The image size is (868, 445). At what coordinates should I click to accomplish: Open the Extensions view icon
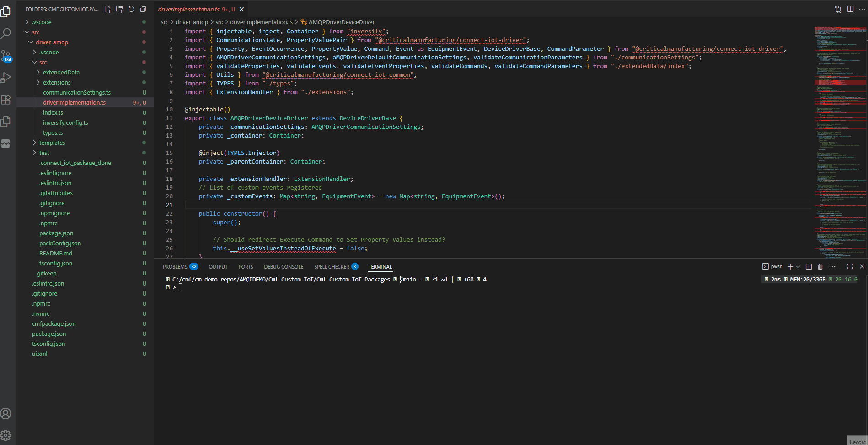point(6,100)
